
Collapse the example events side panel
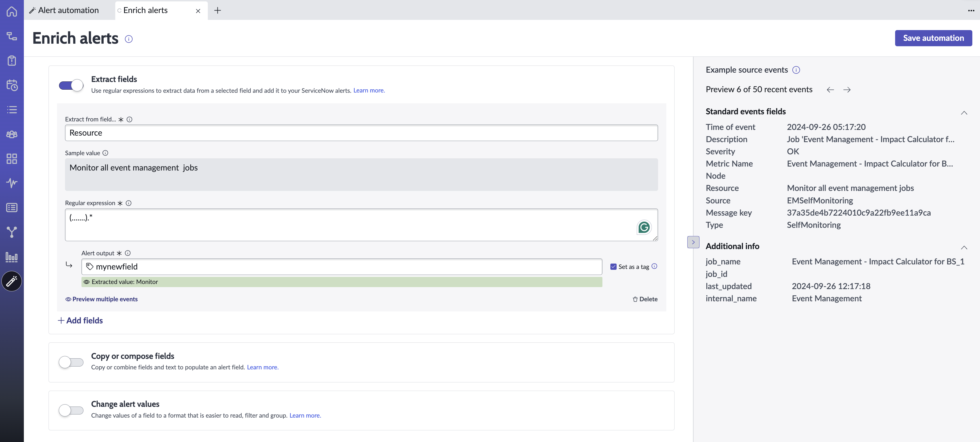tap(693, 242)
